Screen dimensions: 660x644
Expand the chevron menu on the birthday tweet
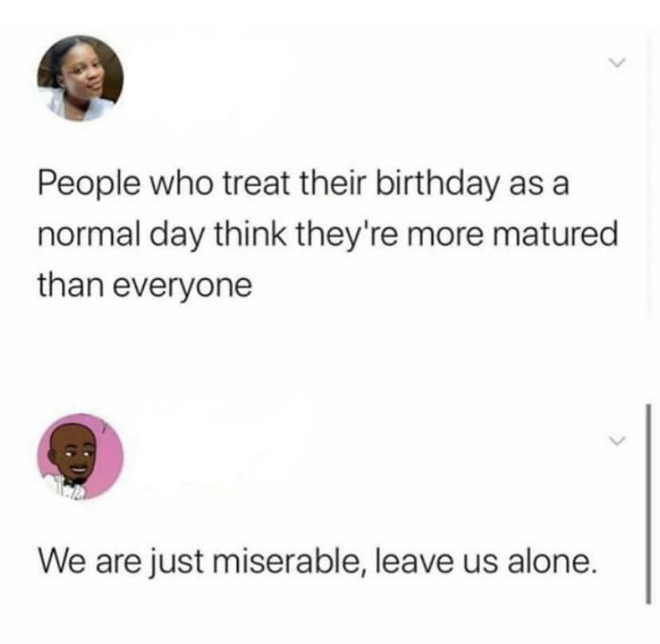point(617,63)
